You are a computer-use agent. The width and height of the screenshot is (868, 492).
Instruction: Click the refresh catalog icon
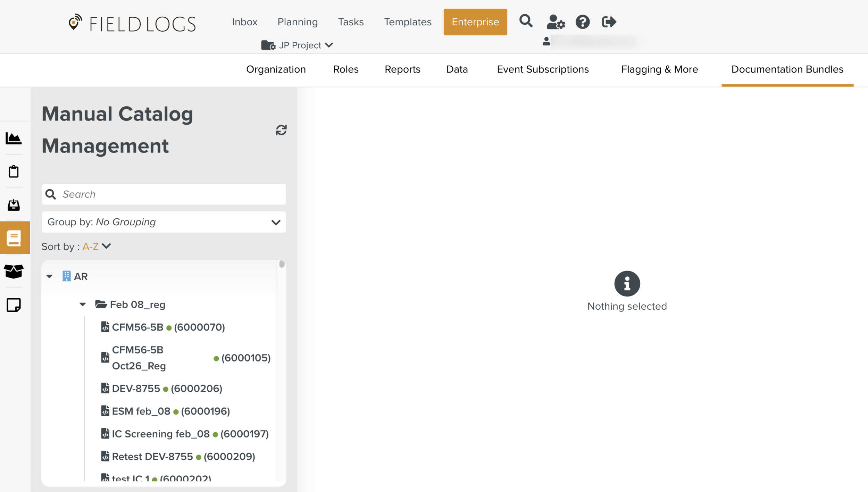tap(281, 130)
